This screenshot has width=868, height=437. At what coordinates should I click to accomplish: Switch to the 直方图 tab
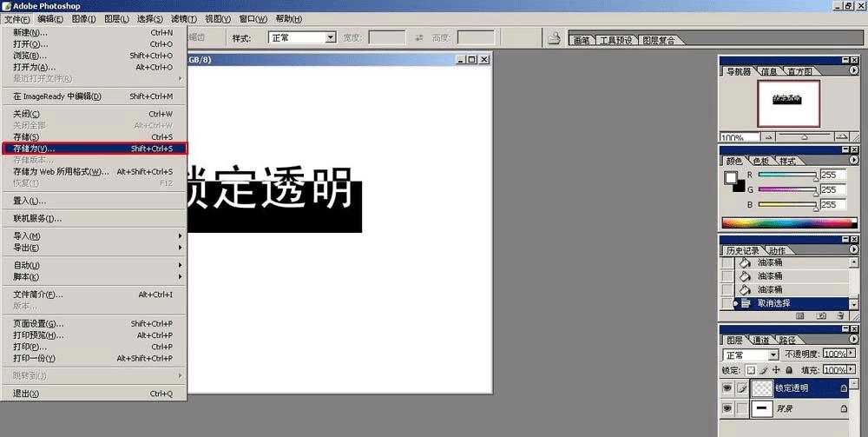coord(799,71)
